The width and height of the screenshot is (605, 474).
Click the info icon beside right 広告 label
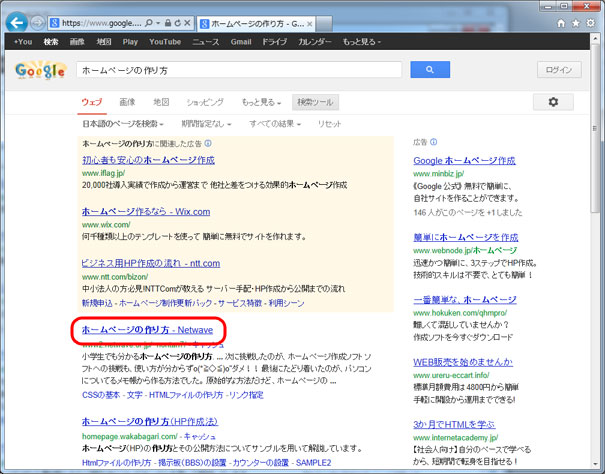point(434,142)
